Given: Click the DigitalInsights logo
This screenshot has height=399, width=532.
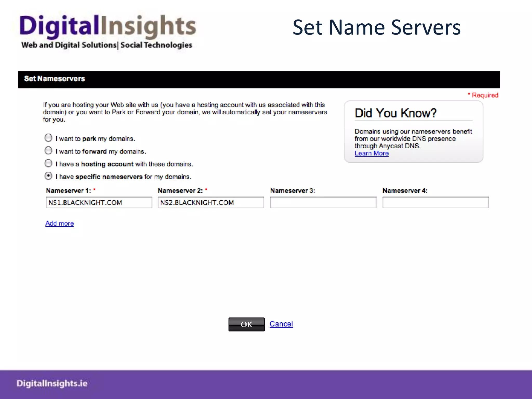Looking at the screenshot, I should tap(108, 26).
